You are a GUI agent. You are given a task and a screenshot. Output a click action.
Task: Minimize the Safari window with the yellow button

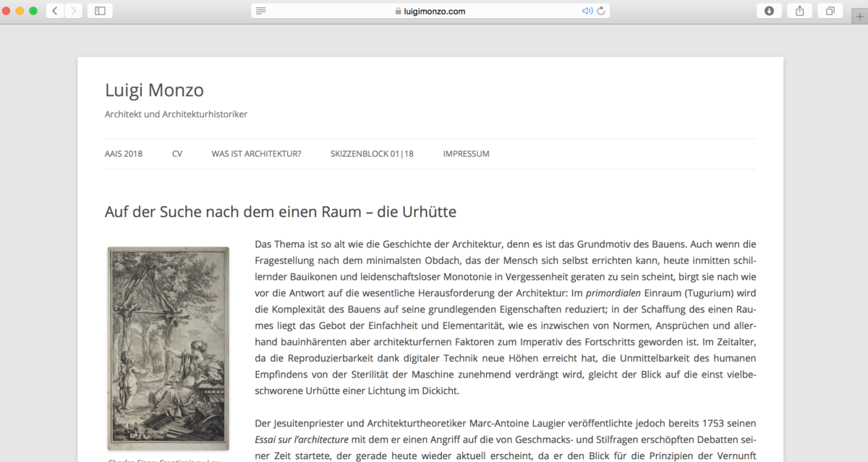pyautogui.click(x=20, y=11)
